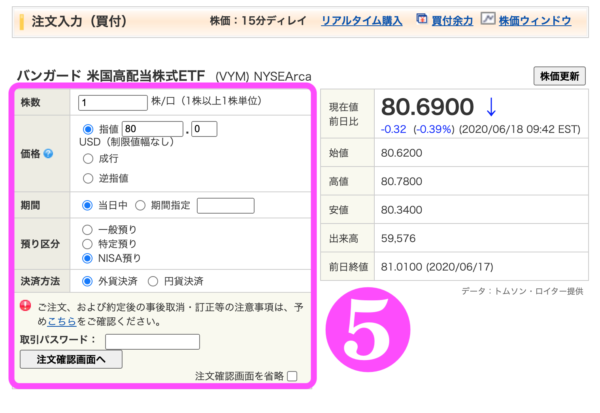Open the リアルタイム購入 link
Viewport: 600px width, 413px height.
(x=362, y=21)
